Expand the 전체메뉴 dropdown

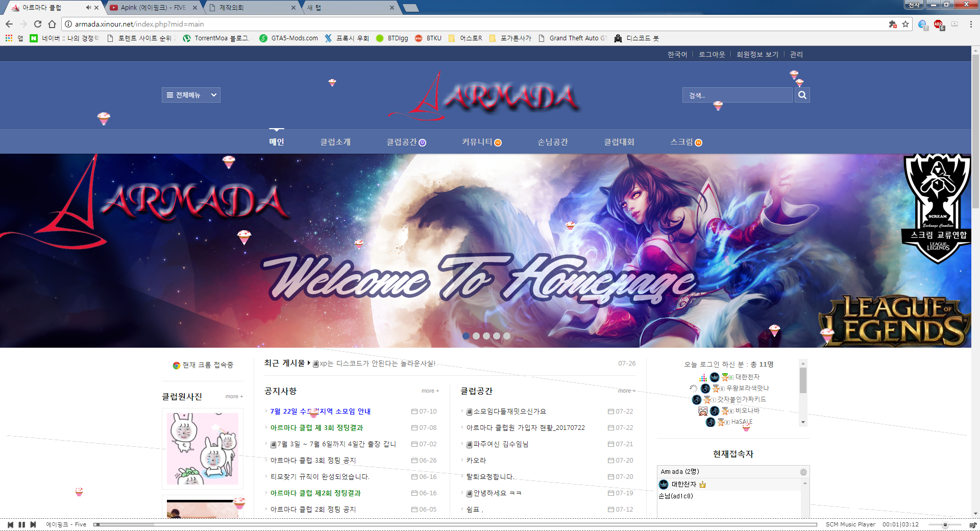(x=191, y=95)
